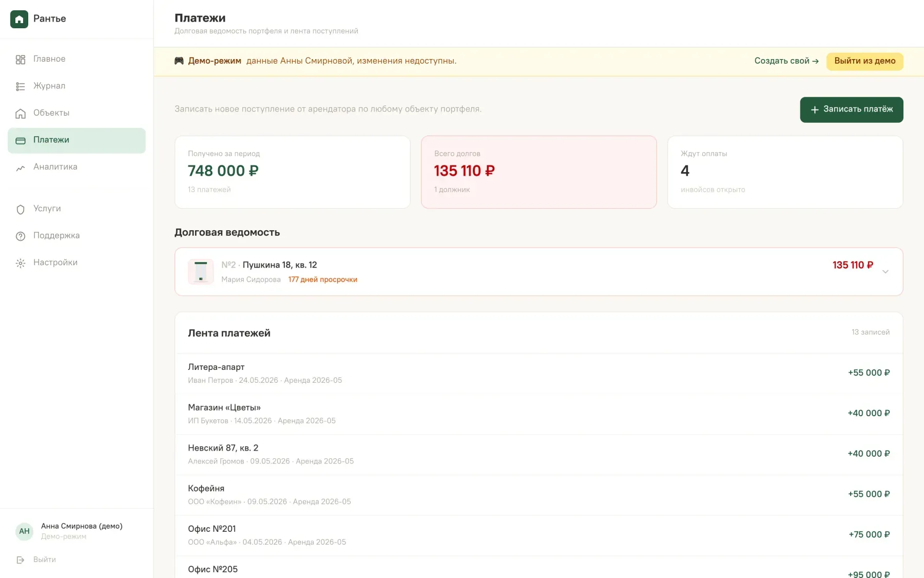The width and height of the screenshot is (924, 578).
Task: Click the gamepad demo-mode icon
Action: [179, 61]
